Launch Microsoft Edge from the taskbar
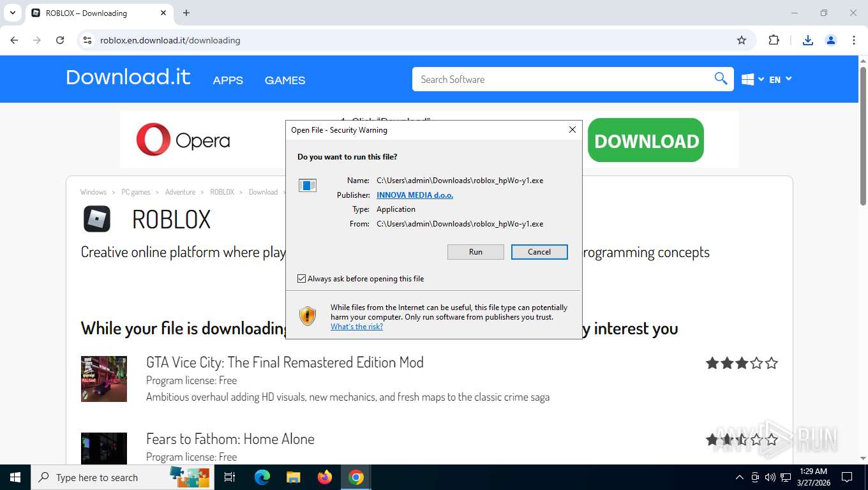The image size is (868, 490). pos(262,477)
